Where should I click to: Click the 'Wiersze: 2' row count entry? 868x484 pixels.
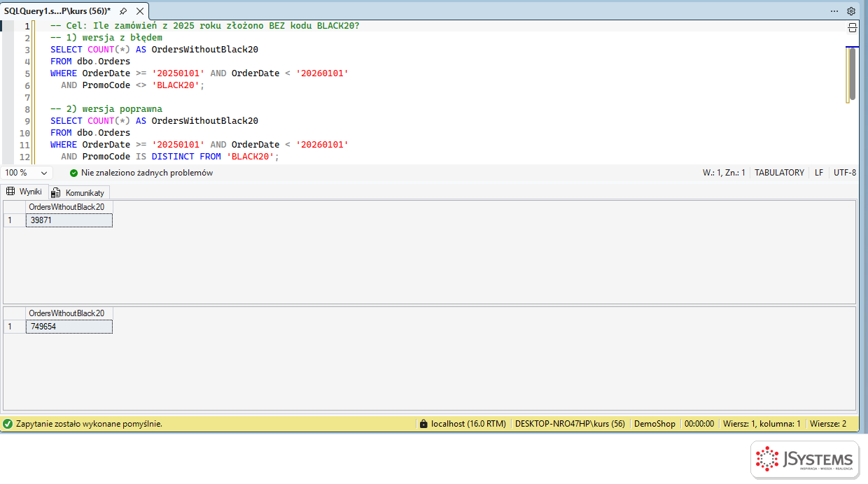[x=828, y=424]
